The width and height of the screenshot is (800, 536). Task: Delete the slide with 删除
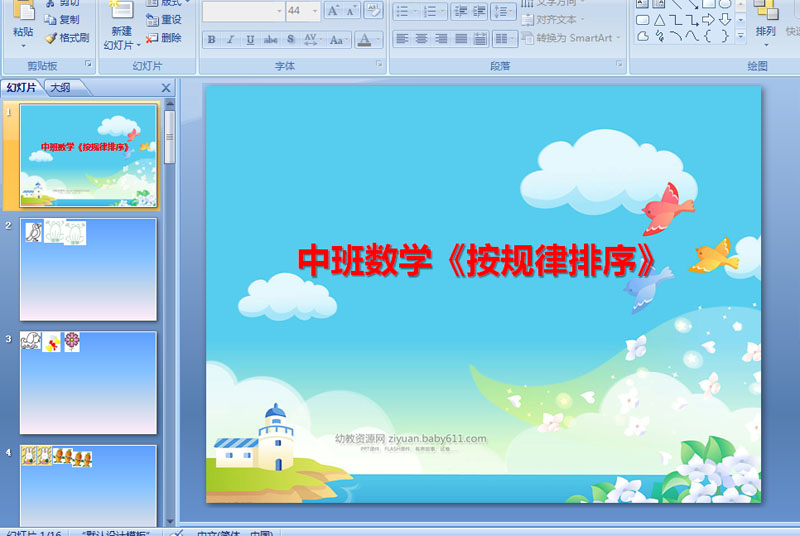point(164,38)
